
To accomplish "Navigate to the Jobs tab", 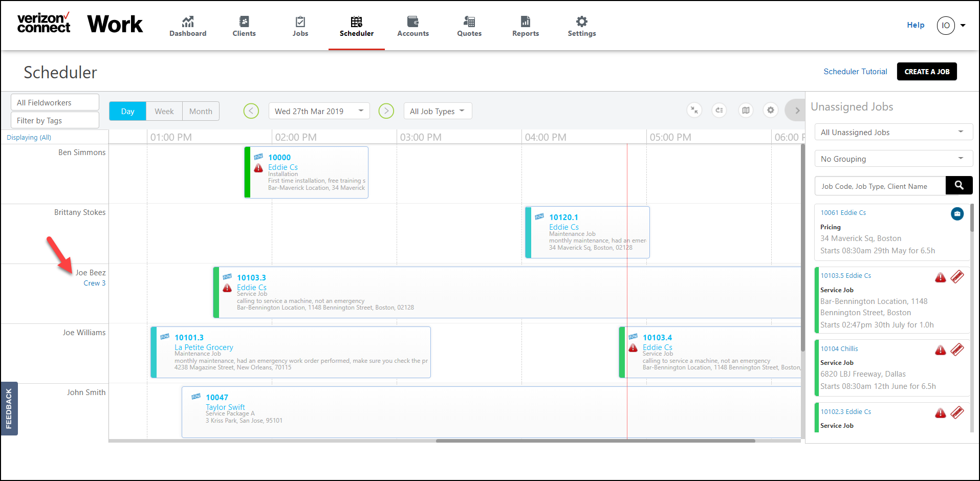I will [x=300, y=26].
